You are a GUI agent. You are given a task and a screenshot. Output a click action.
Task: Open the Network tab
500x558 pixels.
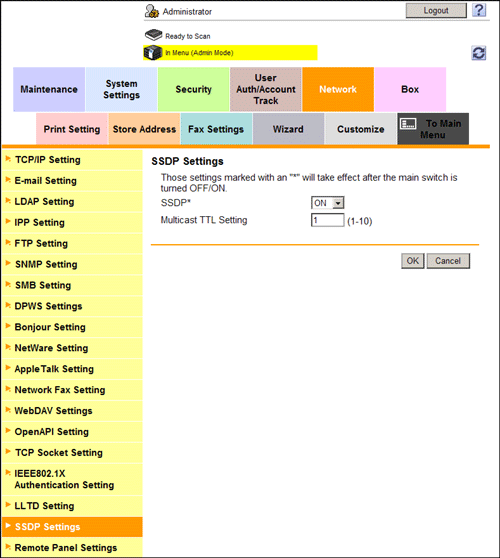tap(338, 89)
